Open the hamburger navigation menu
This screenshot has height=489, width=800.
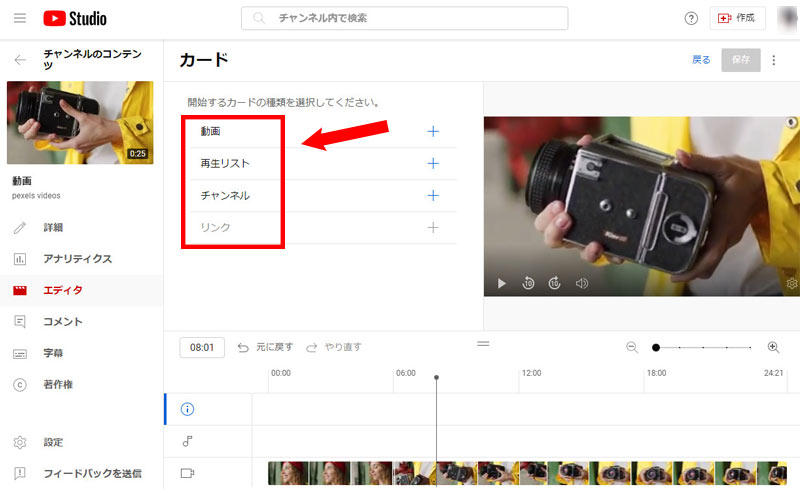[x=20, y=18]
